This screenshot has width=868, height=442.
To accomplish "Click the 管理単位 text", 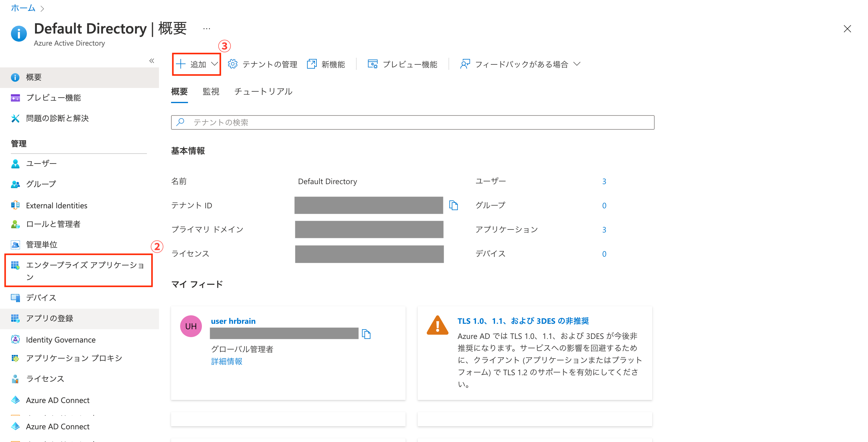I will [x=42, y=245].
